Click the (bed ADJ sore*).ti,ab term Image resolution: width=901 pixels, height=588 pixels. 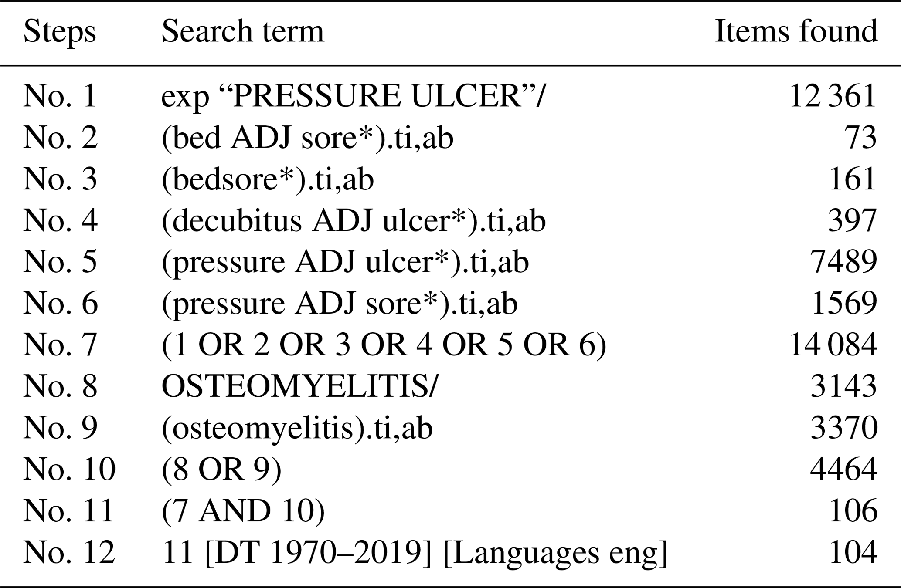[307, 138]
